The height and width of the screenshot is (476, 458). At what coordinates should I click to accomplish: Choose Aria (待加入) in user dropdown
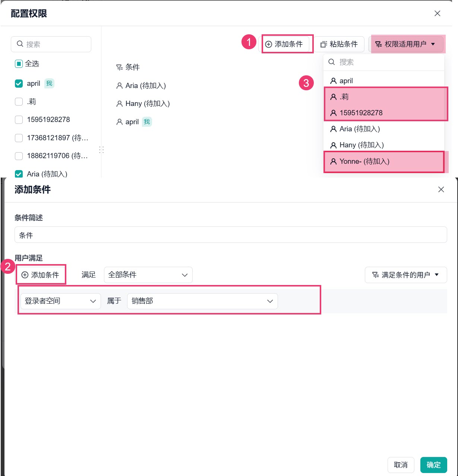point(384,129)
